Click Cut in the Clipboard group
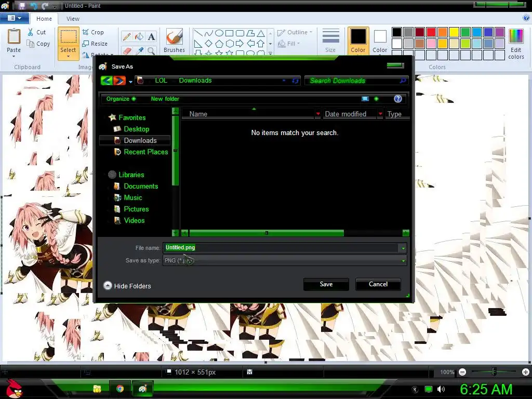Screen dimensions: 532x399 36,32
